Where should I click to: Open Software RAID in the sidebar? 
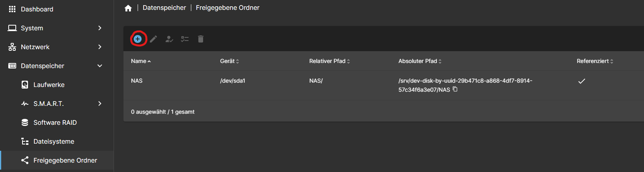[55, 122]
